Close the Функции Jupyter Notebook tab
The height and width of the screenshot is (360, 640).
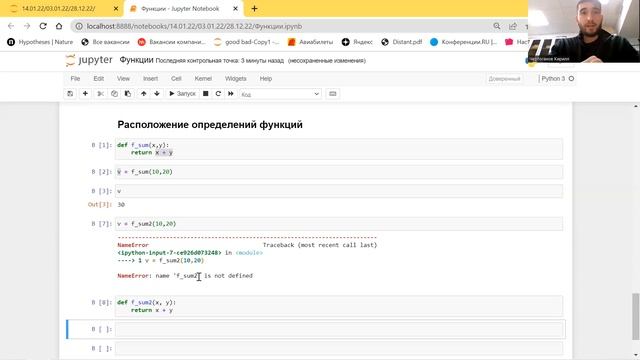click(235, 9)
